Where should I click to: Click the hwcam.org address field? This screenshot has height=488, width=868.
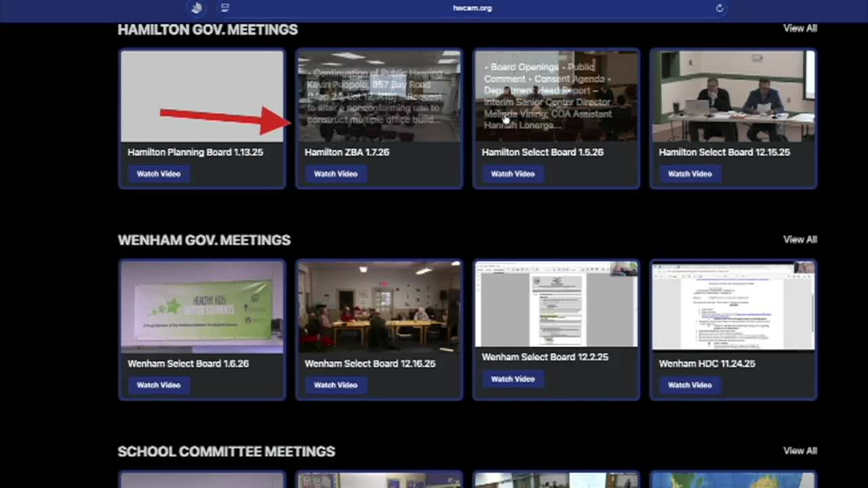pos(472,8)
